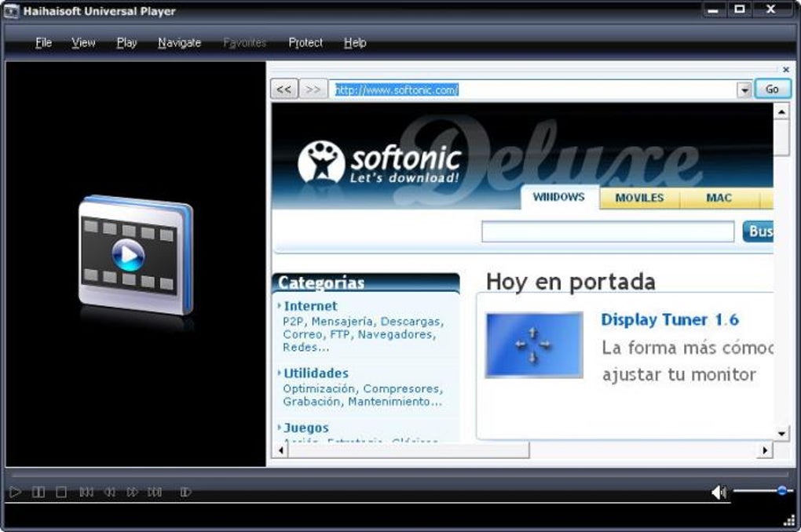
Task: Click the volume slider knob
Action: click(x=782, y=490)
